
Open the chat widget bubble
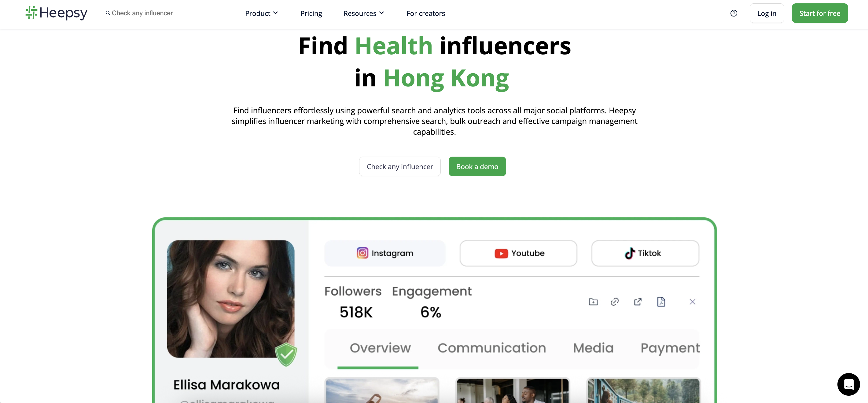pos(848,384)
